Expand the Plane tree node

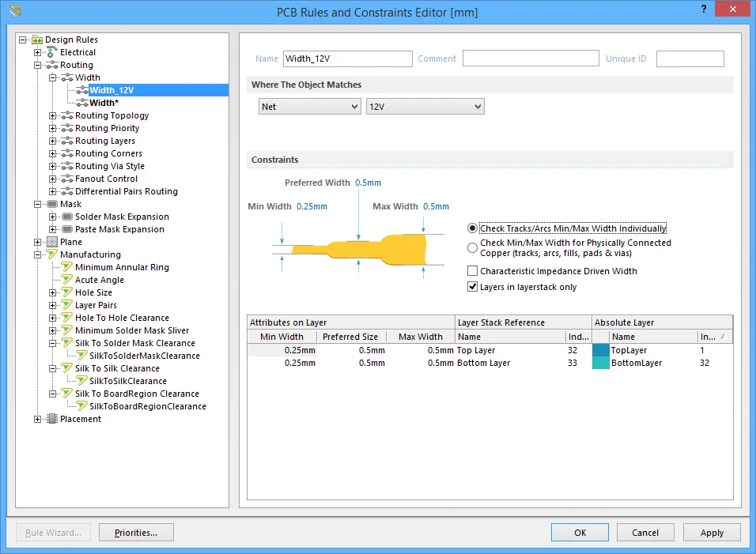tap(38, 242)
